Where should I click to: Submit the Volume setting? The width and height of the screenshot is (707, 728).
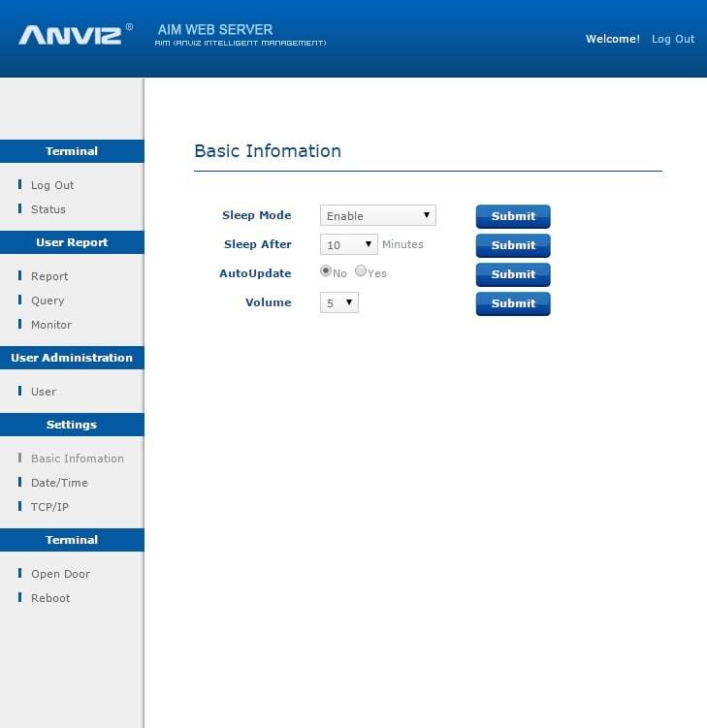click(x=512, y=303)
